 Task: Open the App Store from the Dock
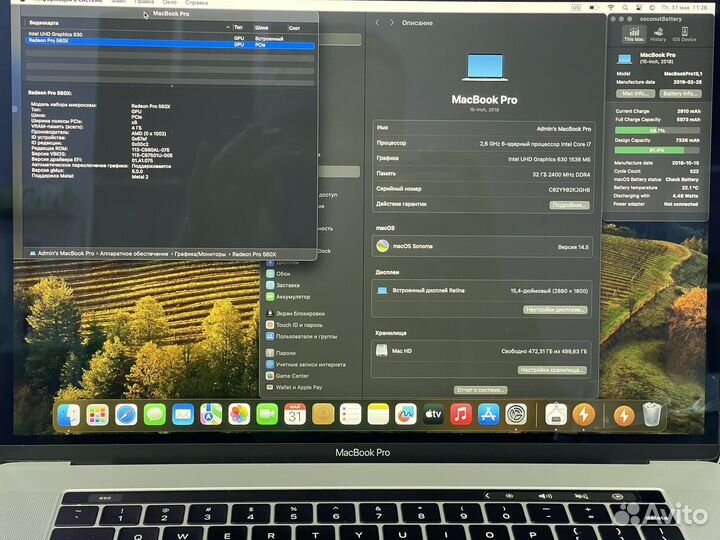[x=488, y=415]
